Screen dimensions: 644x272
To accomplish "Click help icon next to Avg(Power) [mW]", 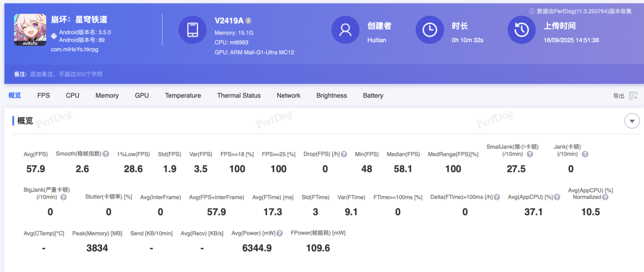I will click(280, 233).
